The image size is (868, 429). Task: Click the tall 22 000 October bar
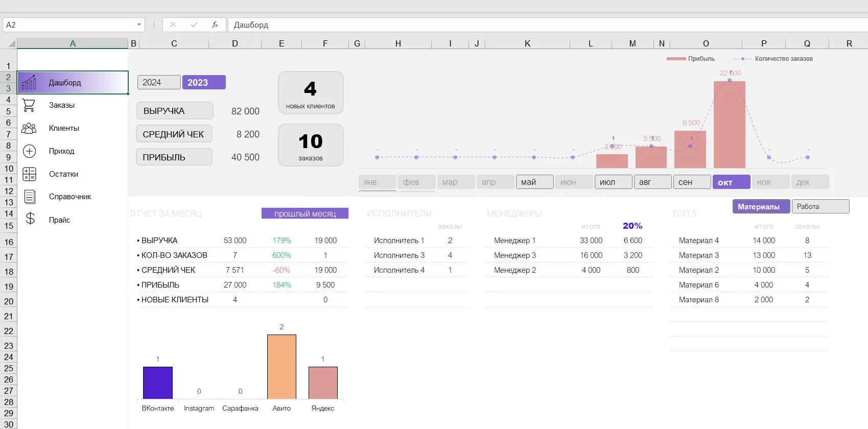point(730,125)
